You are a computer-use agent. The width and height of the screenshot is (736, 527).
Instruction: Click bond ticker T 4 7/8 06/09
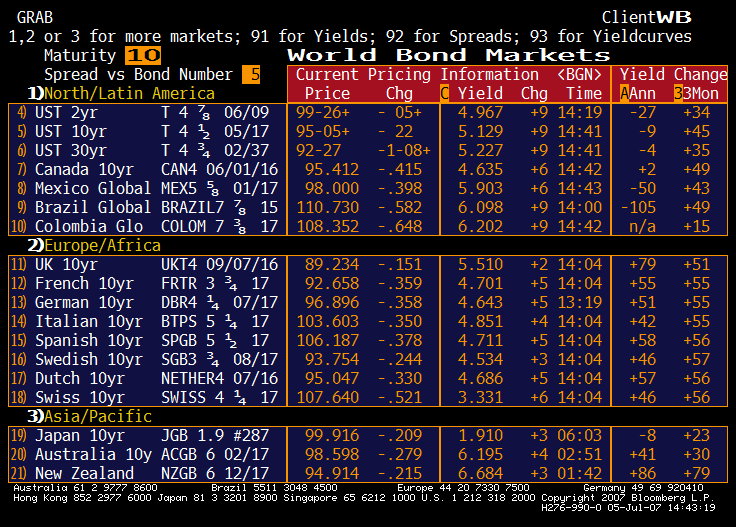click(x=215, y=113)
